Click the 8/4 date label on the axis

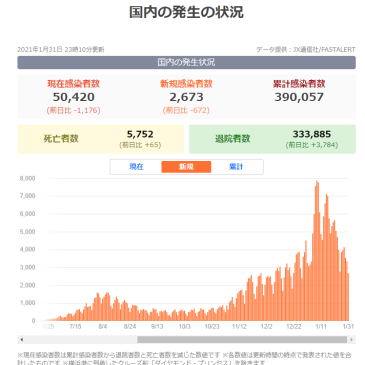pyautogui.click(x=102, y=326)
